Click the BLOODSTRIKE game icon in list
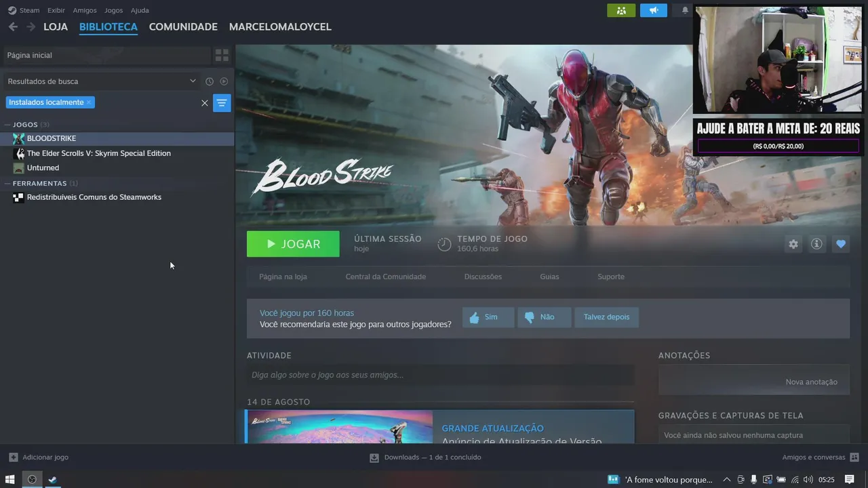 pos(18,138)
